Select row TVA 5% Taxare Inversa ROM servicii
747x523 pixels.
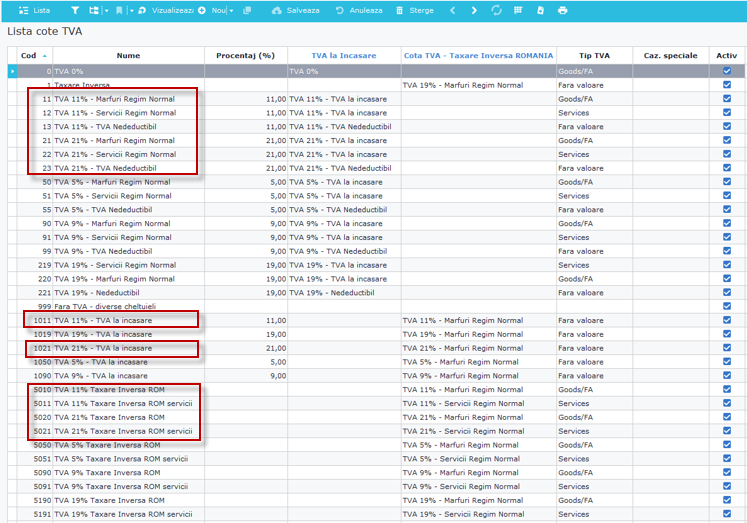click(376, 459)
